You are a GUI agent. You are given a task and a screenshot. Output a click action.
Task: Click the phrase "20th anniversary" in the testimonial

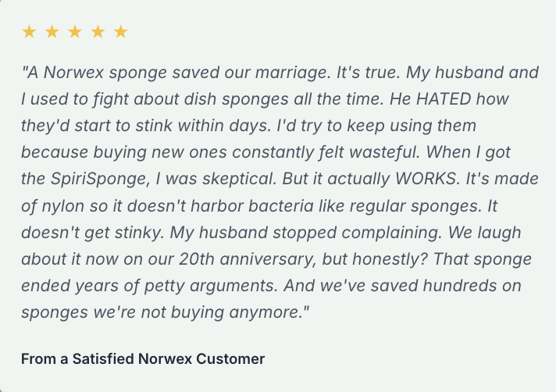(246, 258)
